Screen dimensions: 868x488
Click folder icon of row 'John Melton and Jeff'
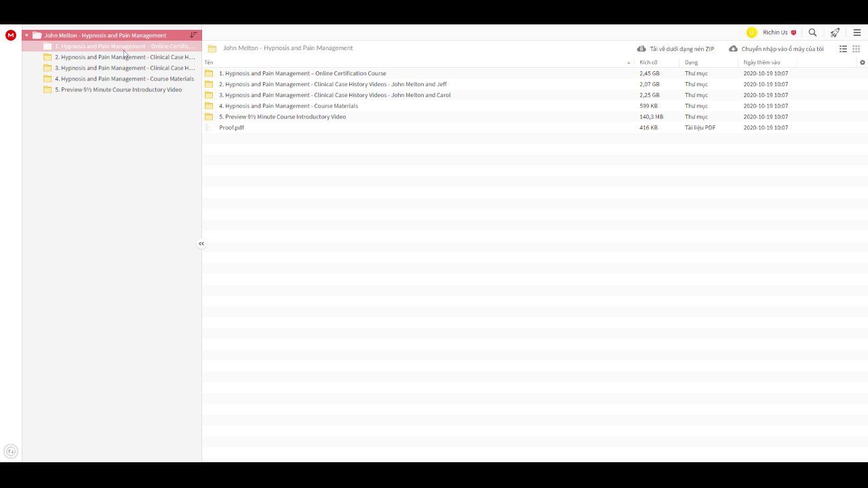click(209, 84)
